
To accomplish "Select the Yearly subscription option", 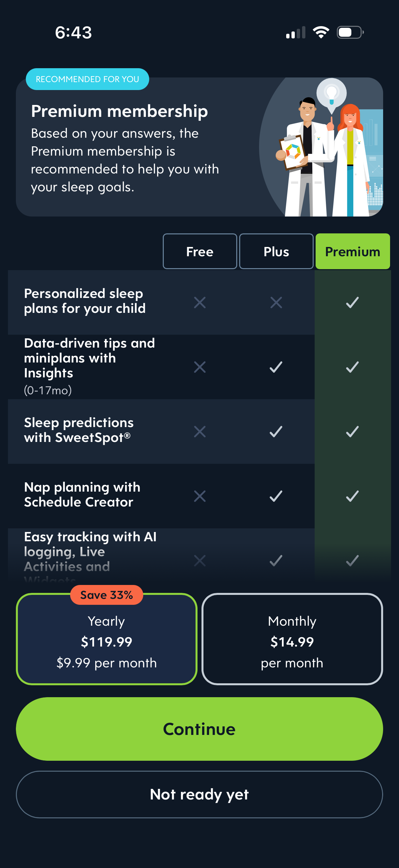I will click(x=107, y=640).
